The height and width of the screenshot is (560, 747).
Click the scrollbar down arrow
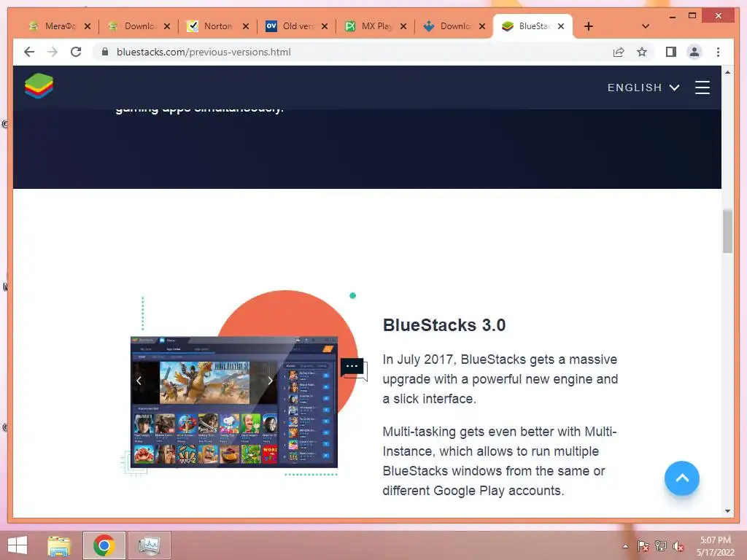click(x=727, y=511)
